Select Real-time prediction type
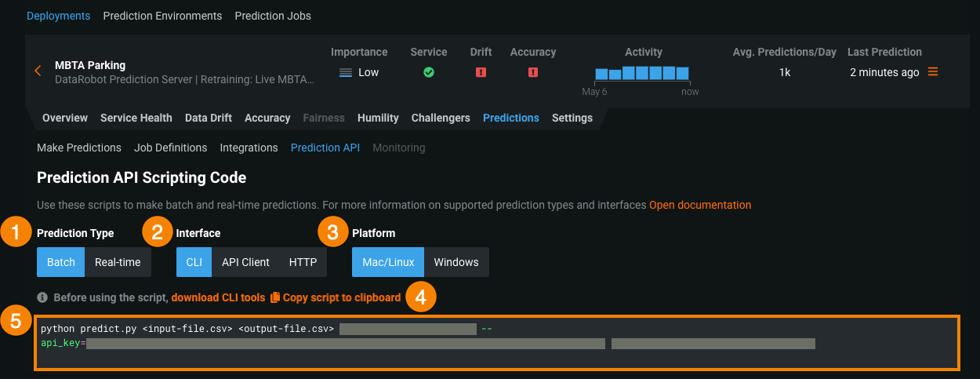 pyautogui.click(x=118, y=262)
